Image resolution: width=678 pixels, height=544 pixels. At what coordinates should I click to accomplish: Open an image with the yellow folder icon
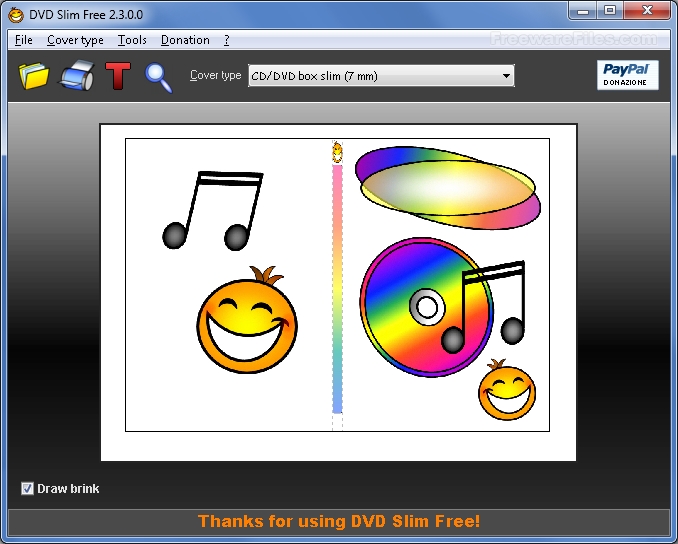34,76
